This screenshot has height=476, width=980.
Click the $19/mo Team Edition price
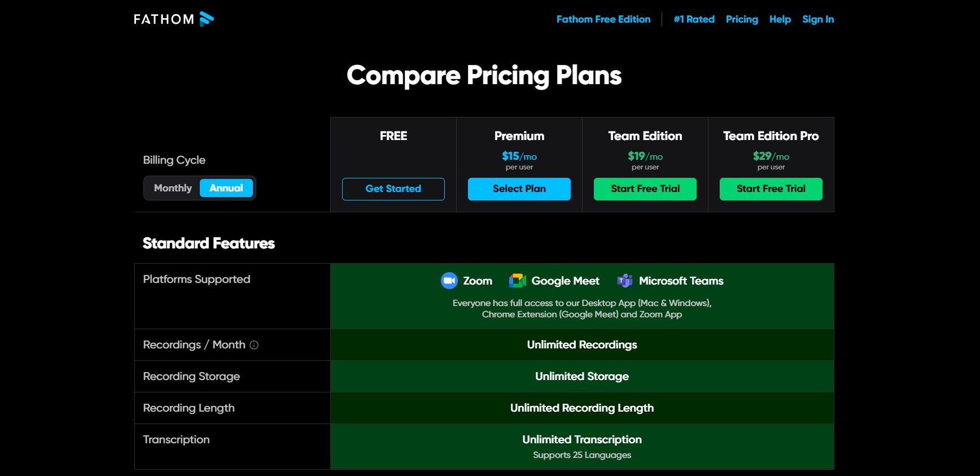[645, 156]
